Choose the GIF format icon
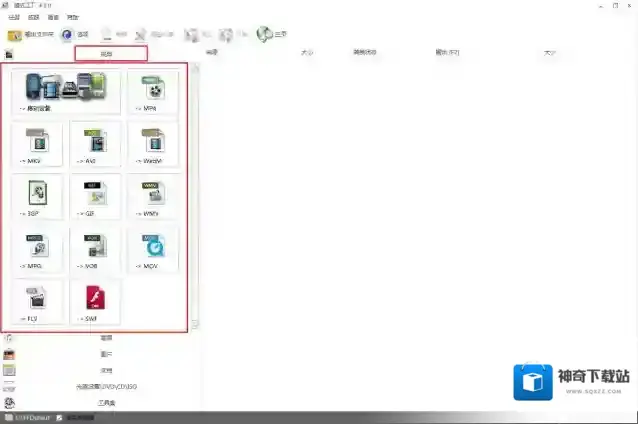Screen dimensions: 638x424 point(95,197)
